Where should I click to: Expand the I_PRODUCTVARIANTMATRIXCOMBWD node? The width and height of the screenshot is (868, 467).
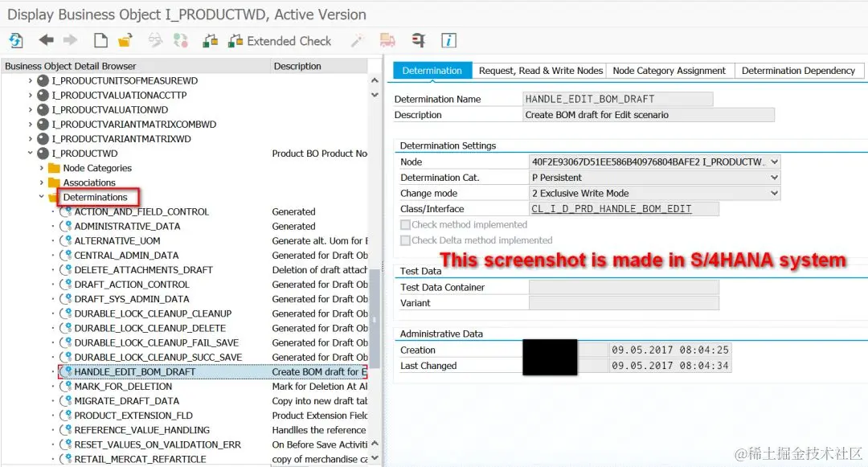pos(31,125)
